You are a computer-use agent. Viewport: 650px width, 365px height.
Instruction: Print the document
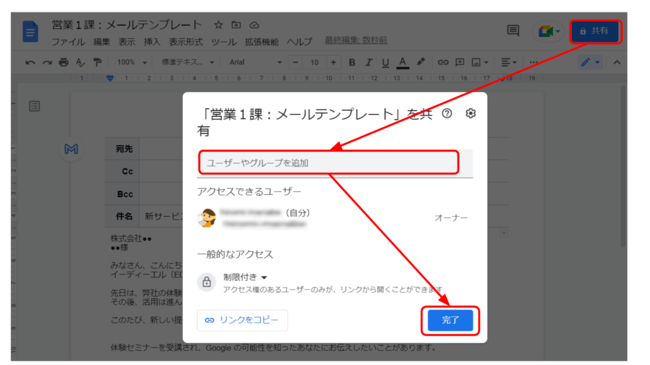[63, 63]
